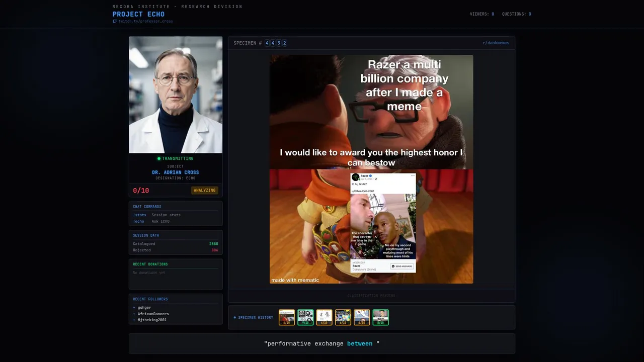Click the VIEWERS counter
Image resolution: width=644 pixels, height=362 pixels.
tap(481, 14)
